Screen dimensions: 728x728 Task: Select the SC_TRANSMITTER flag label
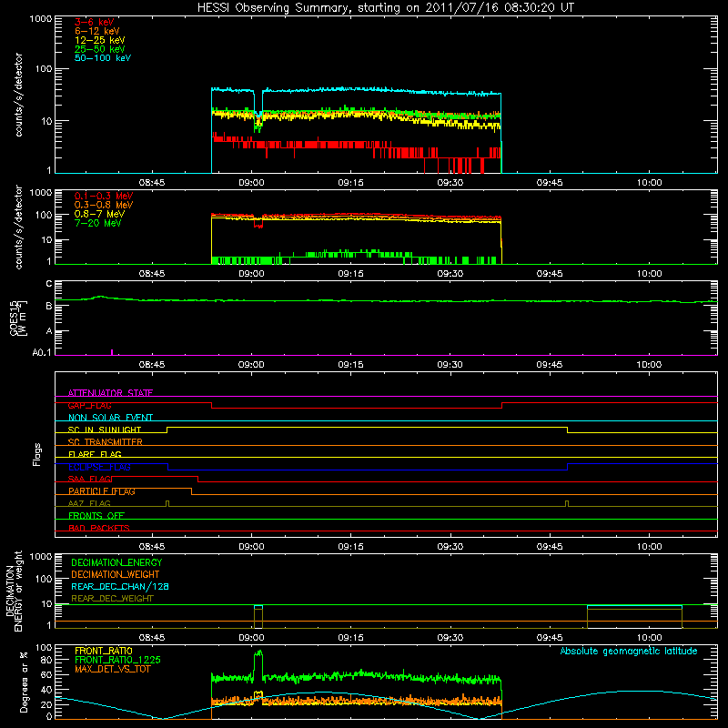coord(105,442)
